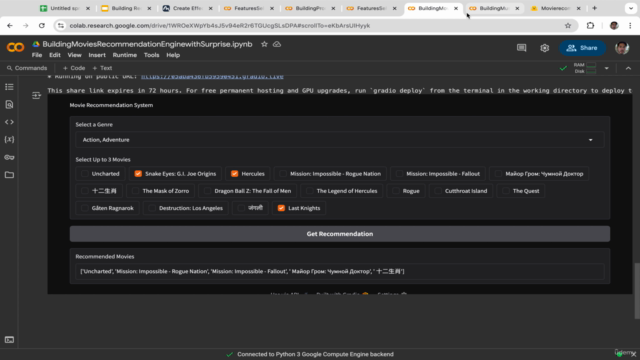The height and width of the screenshot is (360, 640).
Task: Uncheck the Hercules checkbox
Action: pos(234,174)
